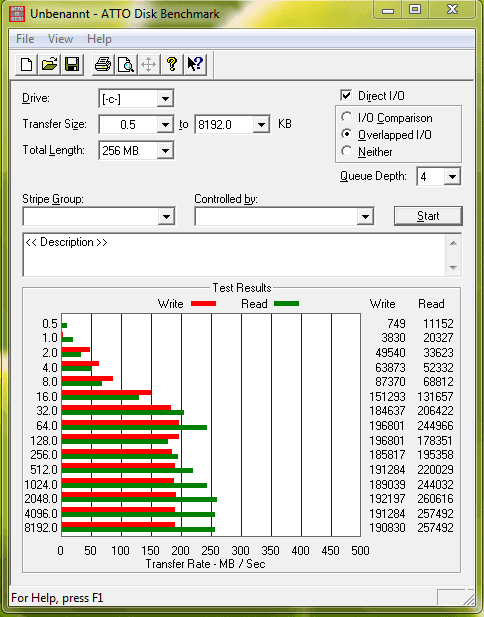The width and height of the screenshot is (484, 617).
Task: Maximize the ATTO Disk Benchmark window
Action: [415, 10]
